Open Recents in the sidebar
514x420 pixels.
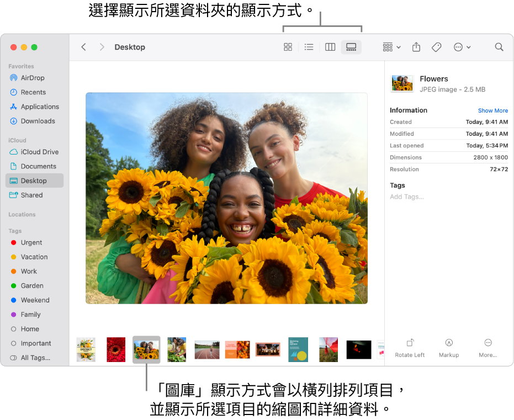pyautogui.click(x=34, y=92)
